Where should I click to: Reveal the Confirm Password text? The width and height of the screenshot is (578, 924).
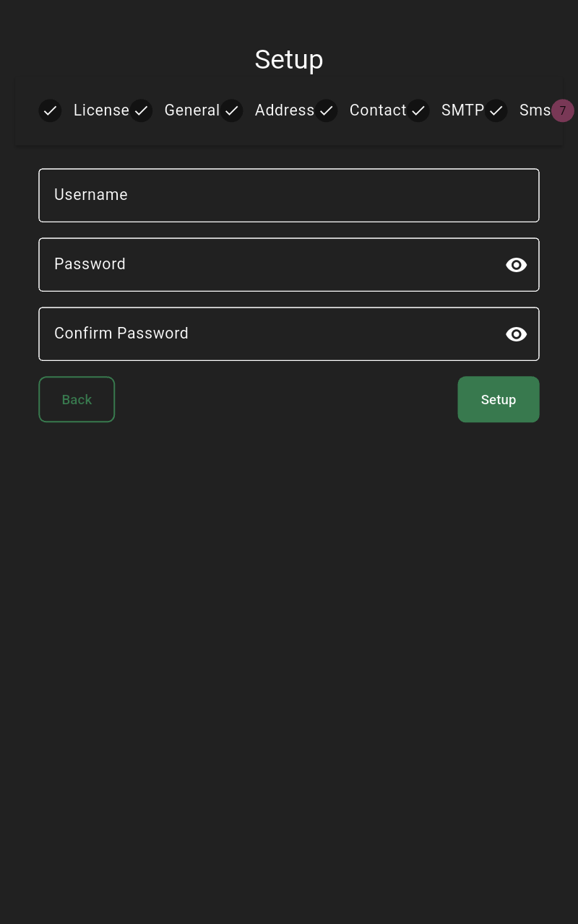pos(516,334)
